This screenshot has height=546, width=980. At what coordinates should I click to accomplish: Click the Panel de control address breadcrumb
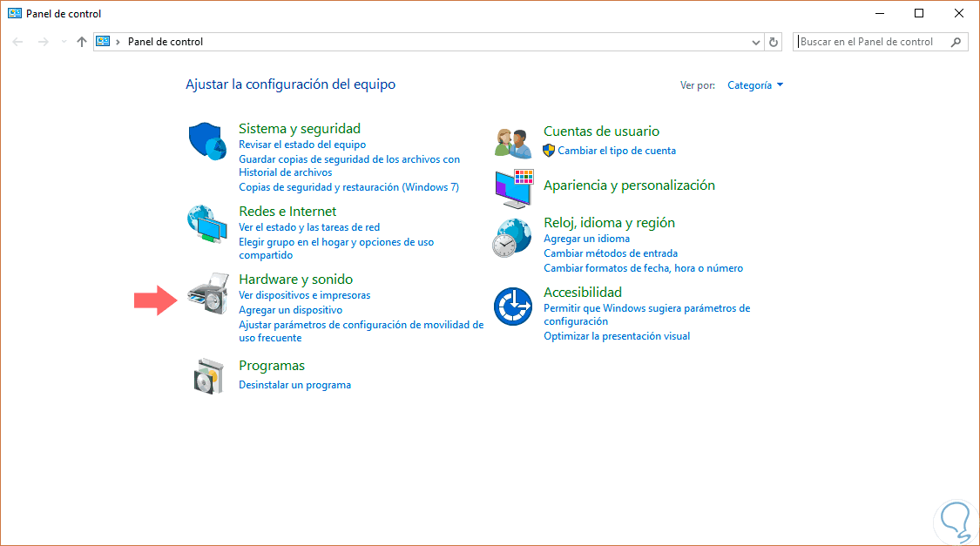pyautogui.click(x=165, y=42)
